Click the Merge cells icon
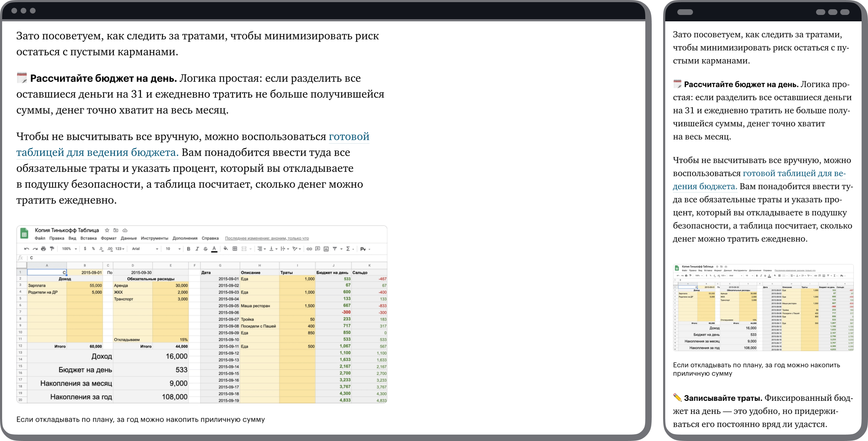This screenshot has width=868, height=441. pos(244,249)
